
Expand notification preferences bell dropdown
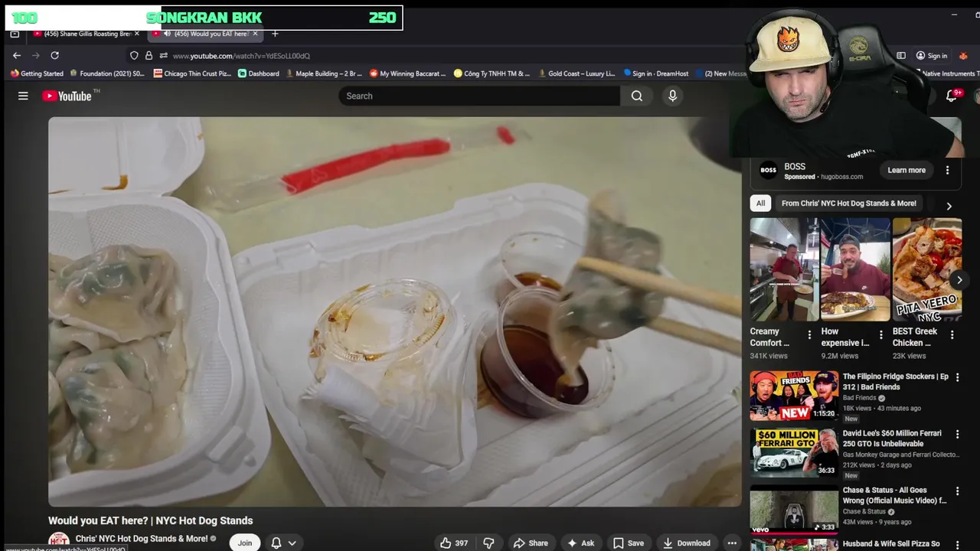click(283, 543)
